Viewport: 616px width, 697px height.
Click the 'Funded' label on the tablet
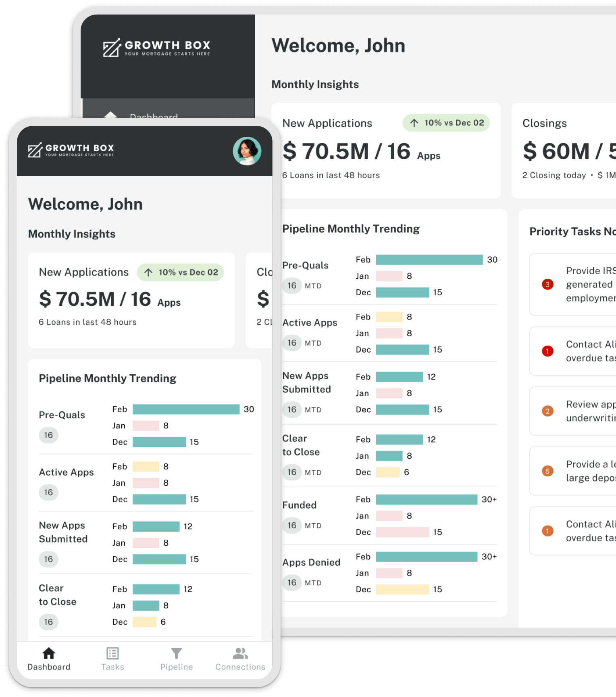point(299,505)
